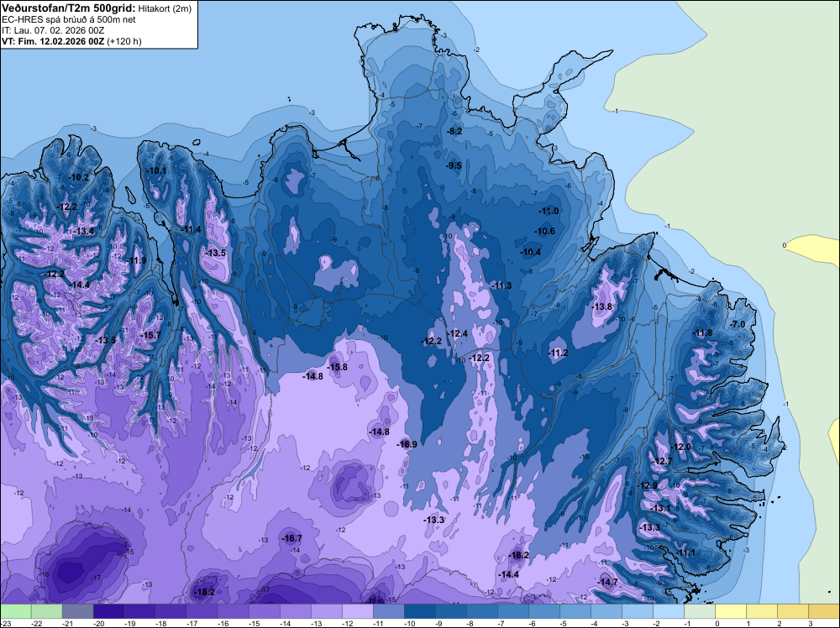
Task: Click the legend swatch labeled -23
Action: 15,611
